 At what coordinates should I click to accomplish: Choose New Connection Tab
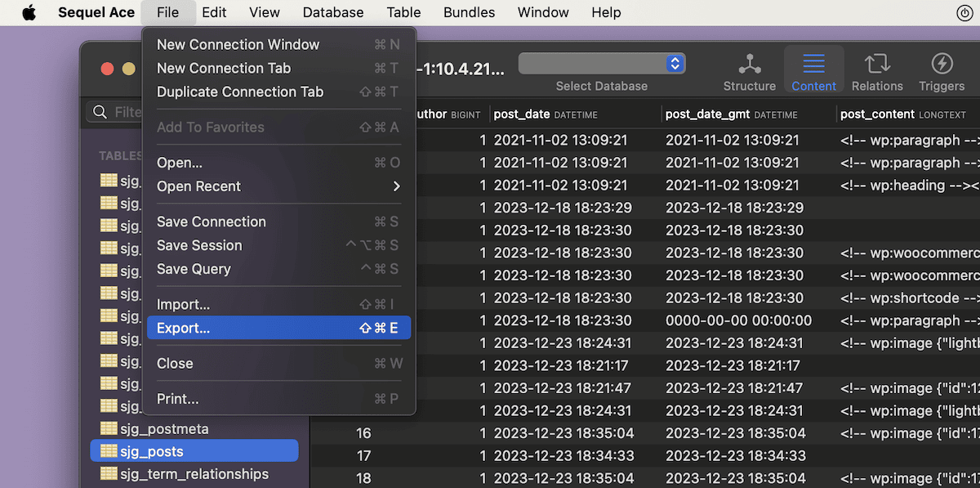tap(278, 68)
